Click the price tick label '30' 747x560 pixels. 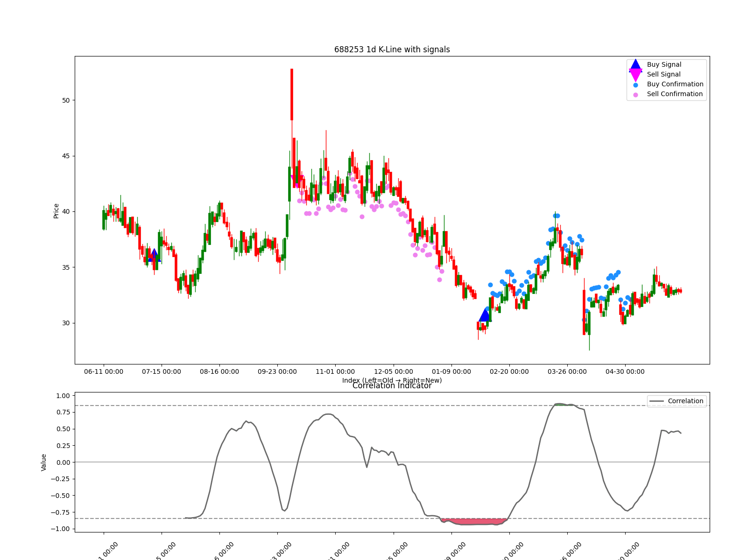point(66,323)
